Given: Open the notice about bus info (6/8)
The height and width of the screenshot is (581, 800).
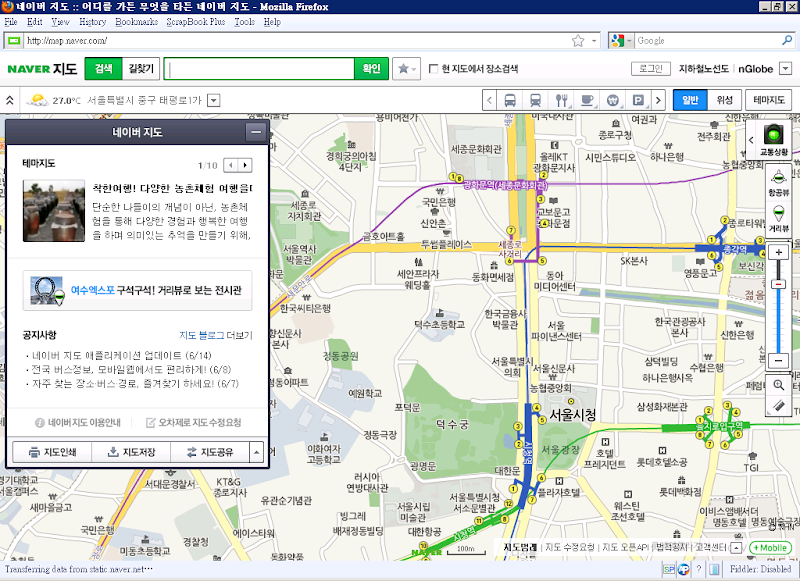Looking at the screenshot, I should (131, 369).
